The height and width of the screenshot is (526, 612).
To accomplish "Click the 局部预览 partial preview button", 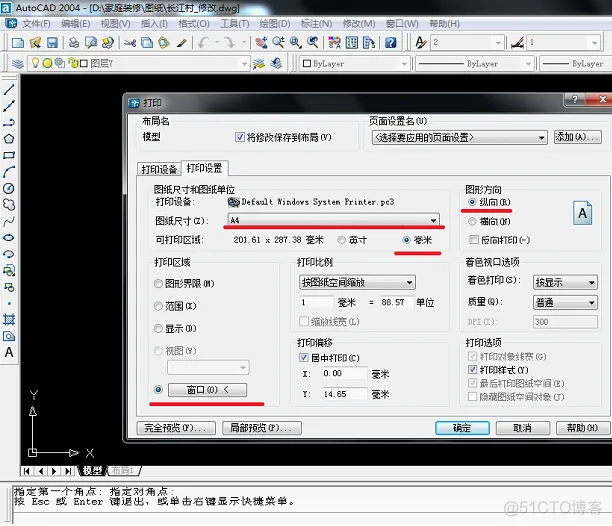I will 262,428.
